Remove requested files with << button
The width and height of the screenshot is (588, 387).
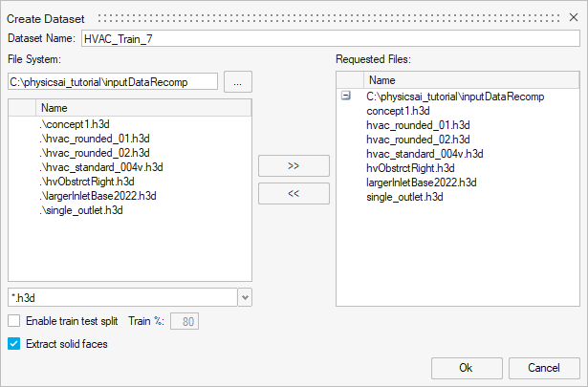(294, 194)
